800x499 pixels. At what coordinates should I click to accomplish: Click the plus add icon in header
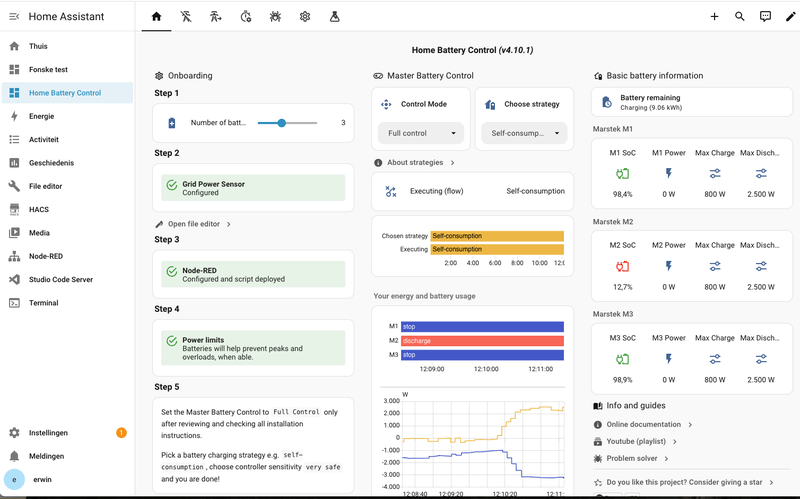714,17
